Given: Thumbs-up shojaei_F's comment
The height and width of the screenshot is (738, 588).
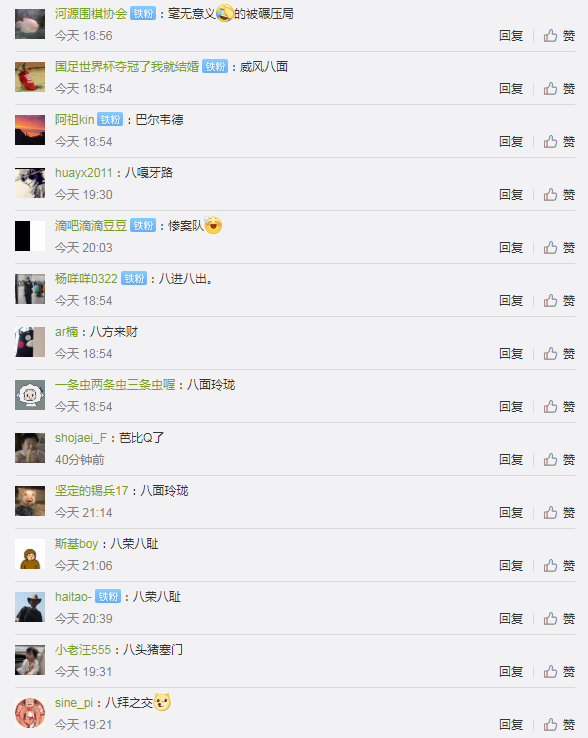Looking at the screenshot, I should [559, 460].
